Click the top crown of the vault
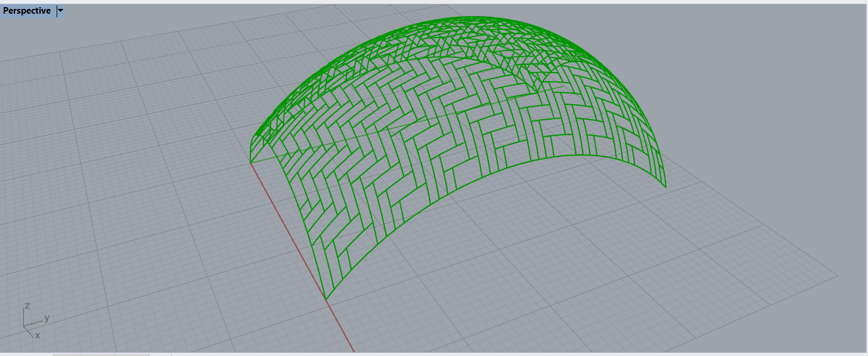The width and height of the screenshot is (868, 356). 471,18
